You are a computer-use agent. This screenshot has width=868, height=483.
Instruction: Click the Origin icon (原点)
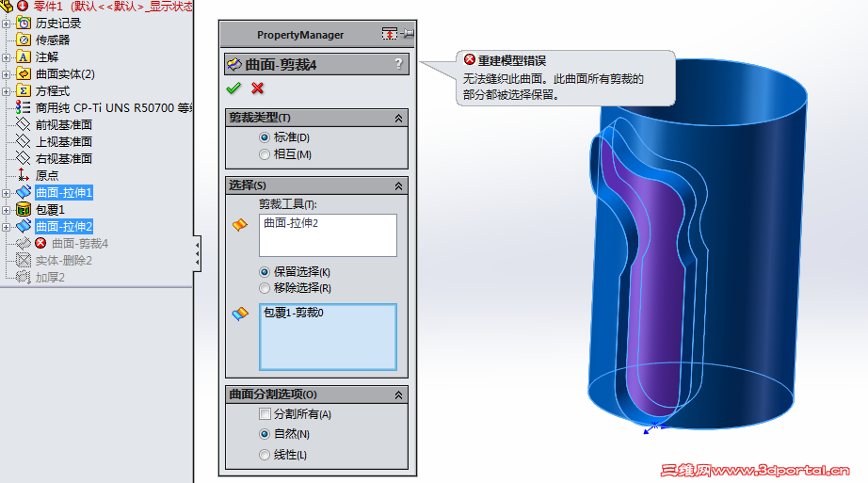[x=24, y=175]
